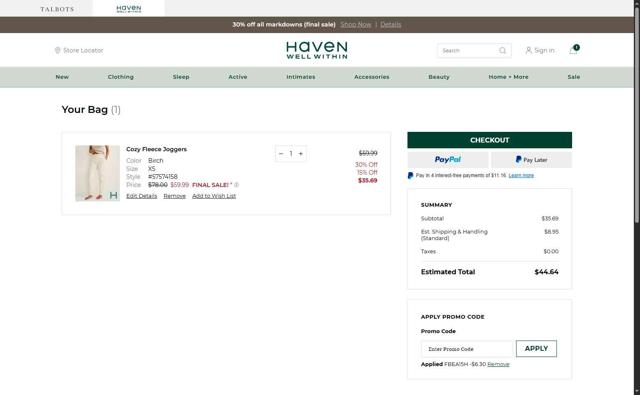
Task: Choose the PayPal Pay Later button
Action: pyautogui.click(x=531, y=160)
